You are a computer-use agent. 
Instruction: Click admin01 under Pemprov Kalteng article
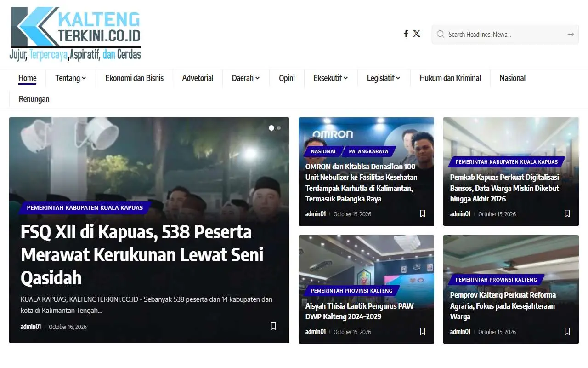[460, 332]
